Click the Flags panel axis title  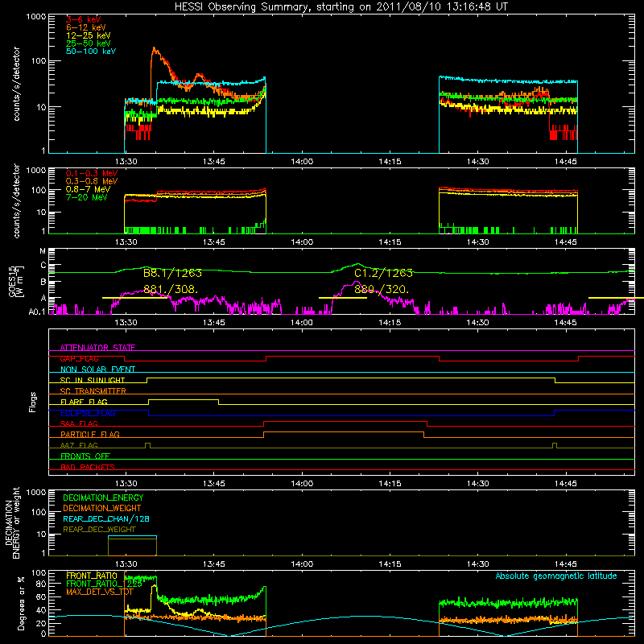(x=33, y=402)
